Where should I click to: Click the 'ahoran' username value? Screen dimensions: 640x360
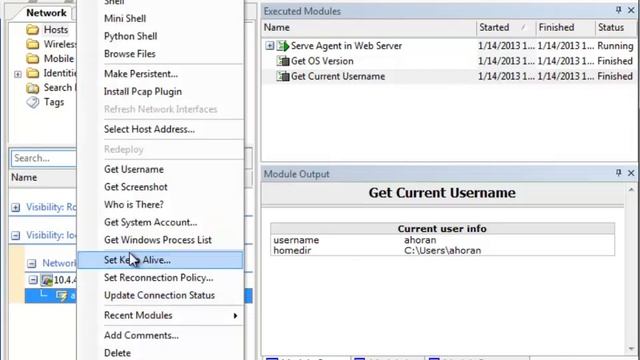coord(420,240)
